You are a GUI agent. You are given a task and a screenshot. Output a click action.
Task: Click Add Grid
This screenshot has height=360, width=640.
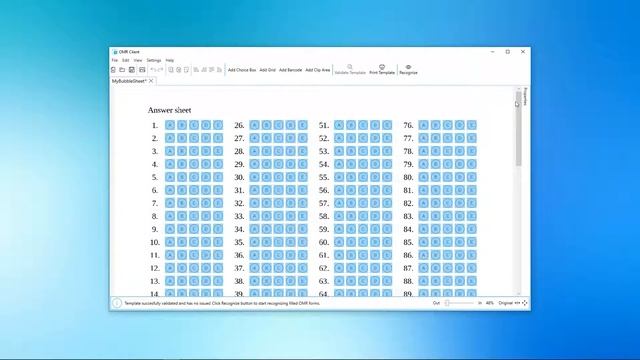(268, 70)
